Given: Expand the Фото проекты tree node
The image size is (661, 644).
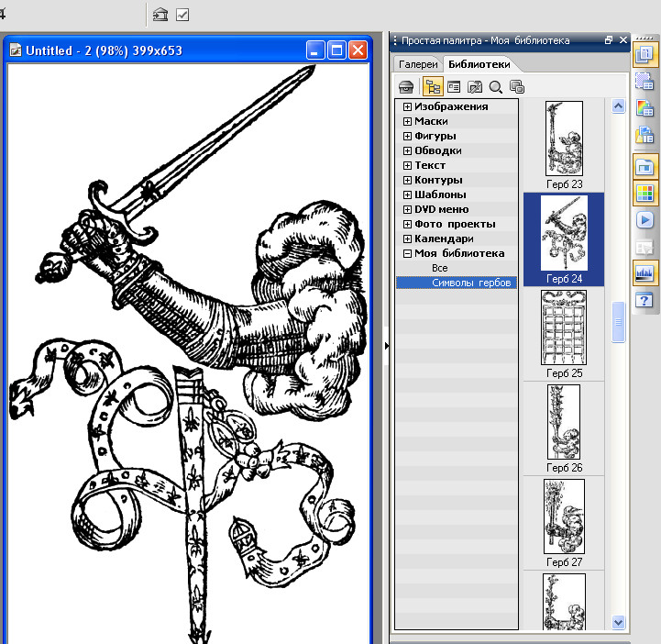Looking at the screenshot, I should [407, 224].
